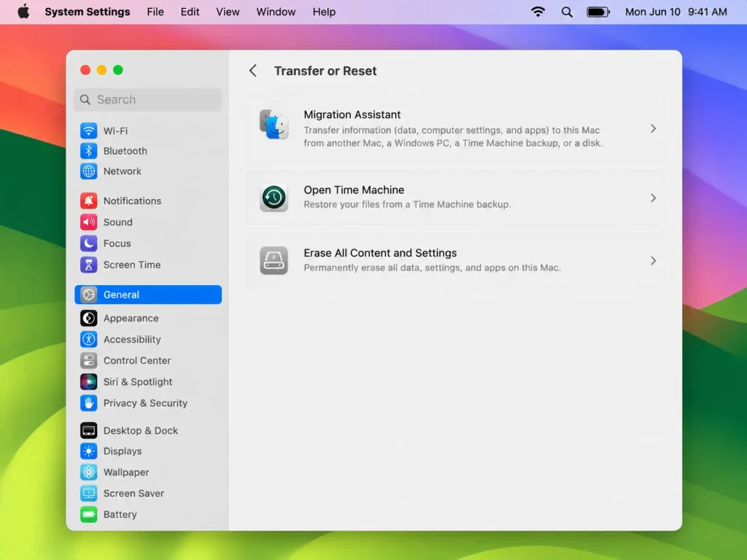The image size is (747, 560).
Task: Select the Network label in sidebar
Action: tap(123, 171)
